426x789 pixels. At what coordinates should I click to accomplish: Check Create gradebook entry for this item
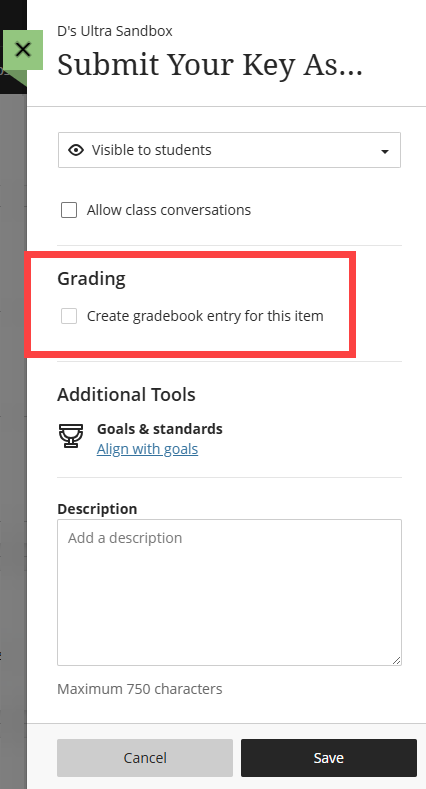tap(69, 316)
